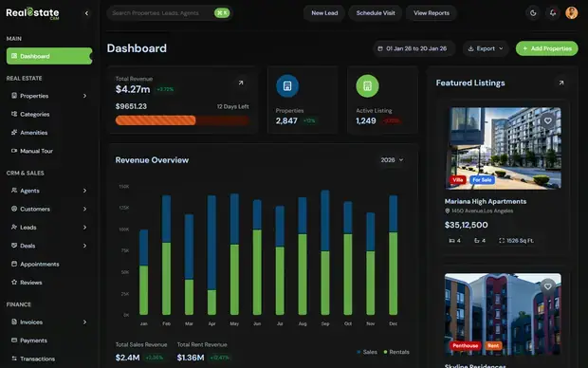Click the Manual Tour sidebar icon
Image resolution: width=588 pixels, height=368 pixels.
[x=14, y=151]
